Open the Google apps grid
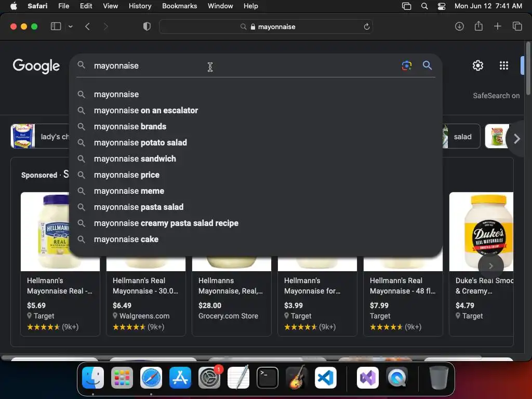 pyautogui.click(x=504, y=65)
